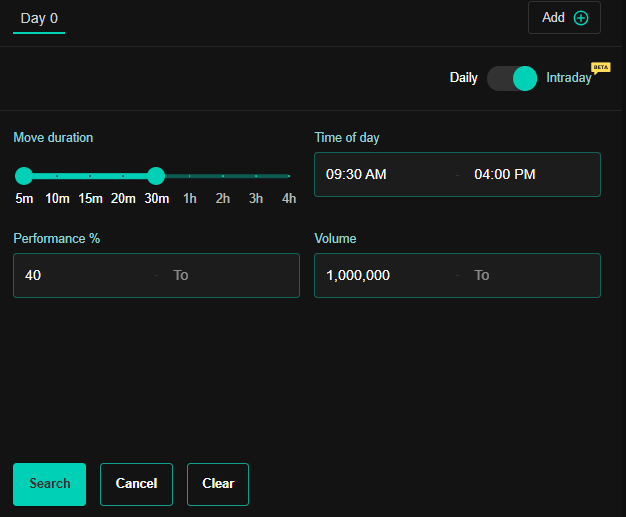
Task: Click the 3h duration label
Action: (x=256, y=198)
